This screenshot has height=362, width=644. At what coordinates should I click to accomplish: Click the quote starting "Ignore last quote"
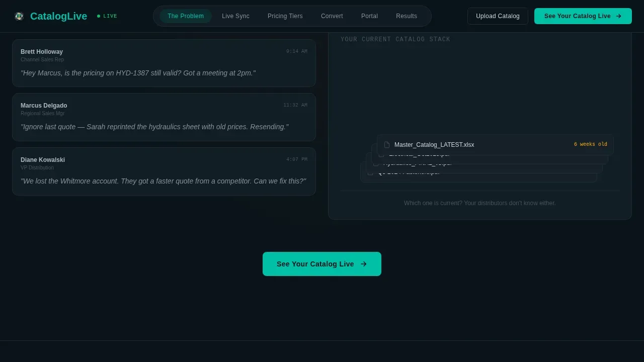pyautogui.click(x=154, y=127)
